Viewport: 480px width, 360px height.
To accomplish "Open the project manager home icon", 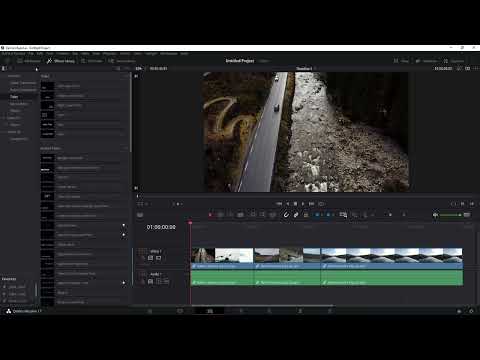I will 459,311.
